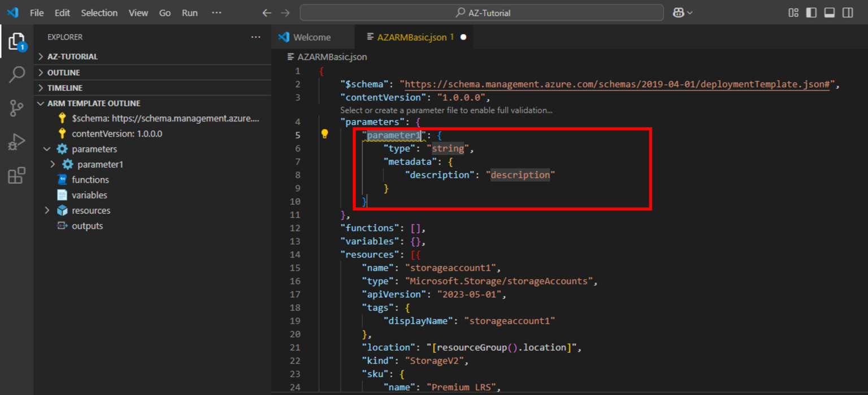Image resolution: width=868 pixels, height=395 pixels.
Task: Click the "2023-05-01" apiVersion value
Action: click(x=469, y=294)
